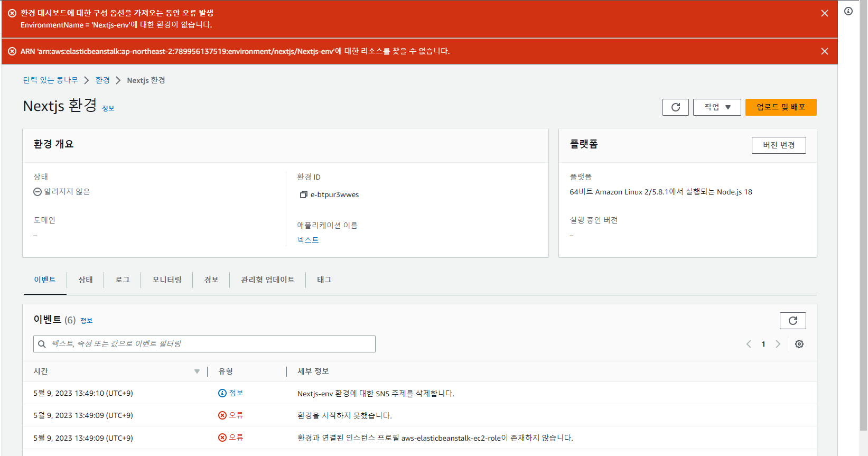Viewport: 868px width, 456px height.
Task: Close the ARN resource not found banner
Action: 824,51
